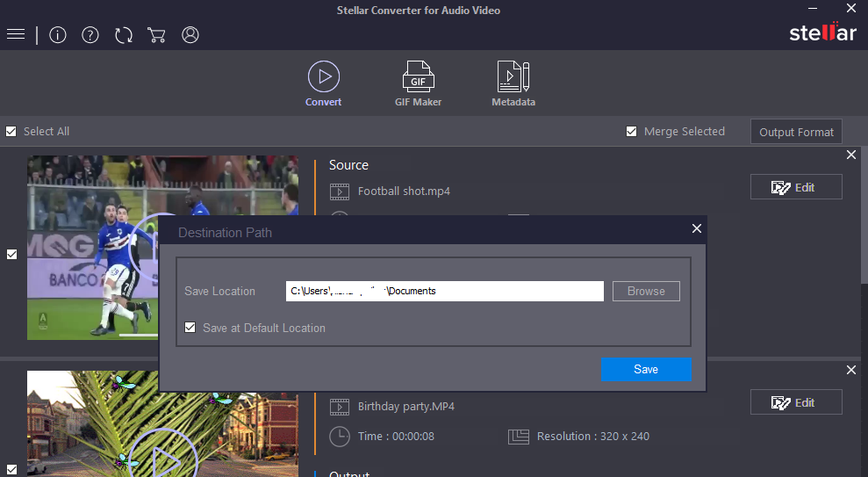Viewport: 868px width, 477px height.
Task: Click the Stellar logo
Action: 822,33
